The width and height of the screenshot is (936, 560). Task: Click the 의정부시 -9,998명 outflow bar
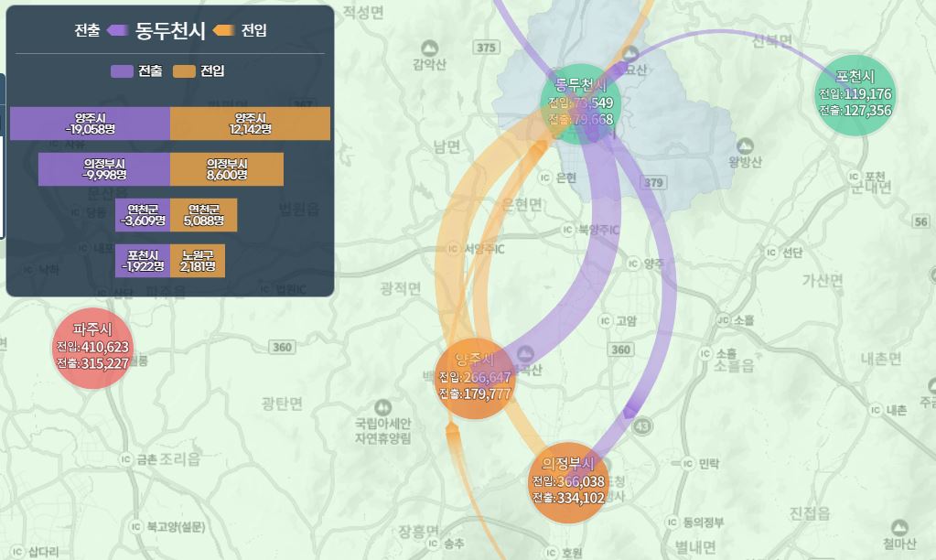point(104,169)
